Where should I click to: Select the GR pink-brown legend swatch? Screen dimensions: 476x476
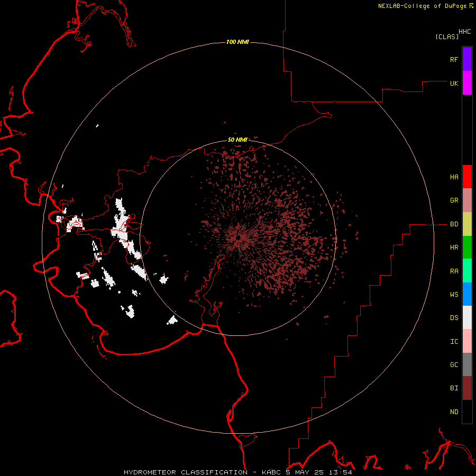click(x=467, y=200)
